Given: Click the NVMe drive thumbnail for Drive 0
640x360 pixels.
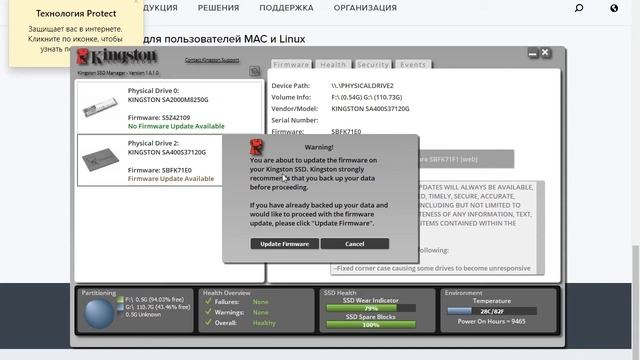Looking at the screenshot, I should (x=100, y=107).
